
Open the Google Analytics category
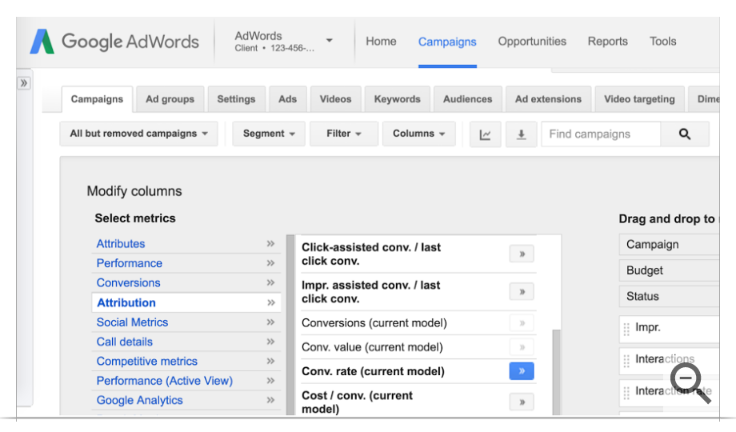point(186,401)
